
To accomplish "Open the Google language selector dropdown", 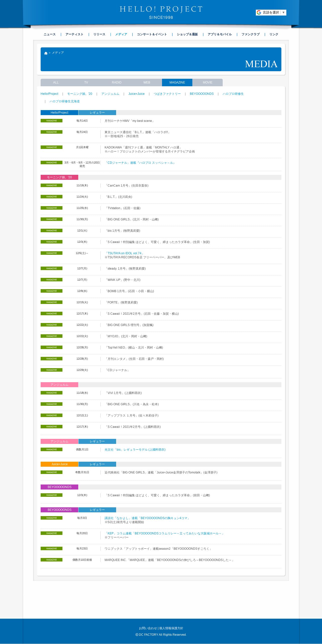I will point(271,13).
